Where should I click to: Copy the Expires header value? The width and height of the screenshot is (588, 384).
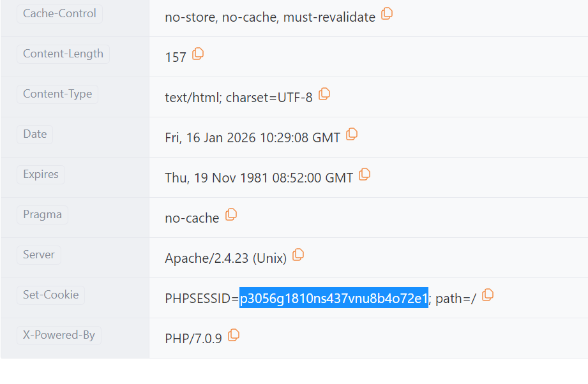click(x=364, y=175)
